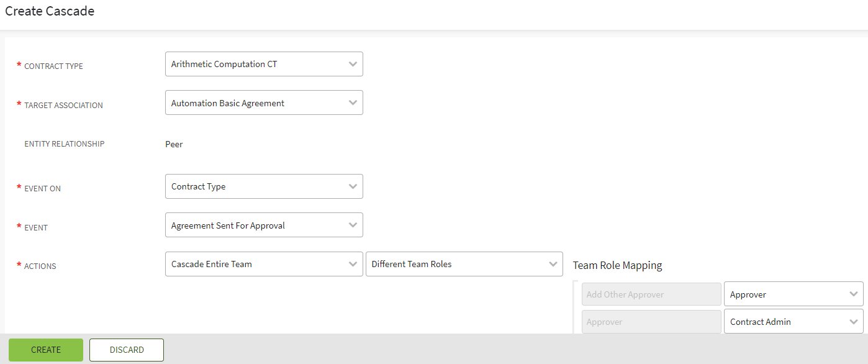Click the CONTRACT TYPE field label
The height and width of the screenshot is (364, 868).
coord(53,66)
